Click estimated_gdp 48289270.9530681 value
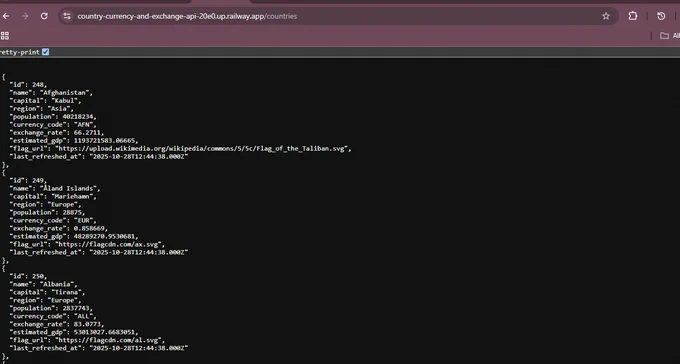The image size is (680, 364). tap(104, 236)
